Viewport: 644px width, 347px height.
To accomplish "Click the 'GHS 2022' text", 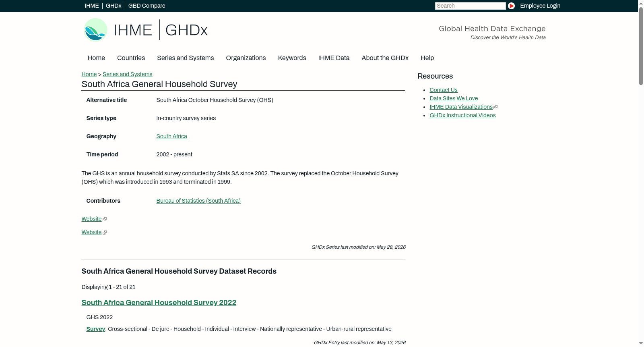I will coord(99,317).
